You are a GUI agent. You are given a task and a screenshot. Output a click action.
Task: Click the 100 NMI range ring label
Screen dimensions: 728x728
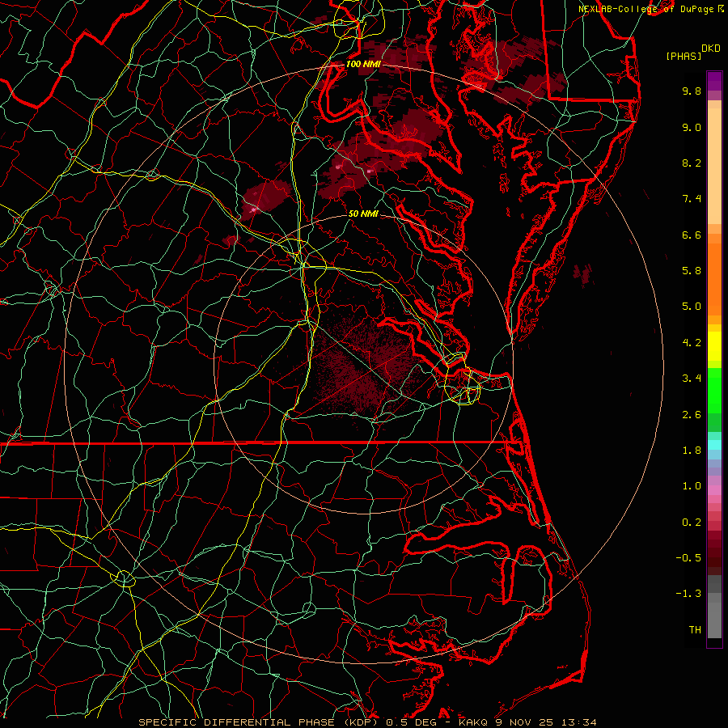pyautogui.click(x=362, y=64)
